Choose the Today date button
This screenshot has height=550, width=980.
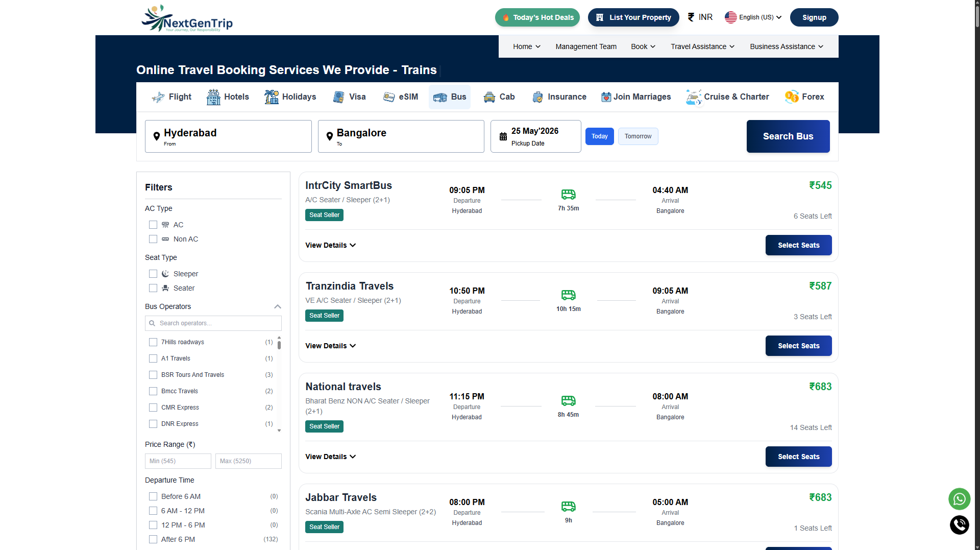coord(600,136)
